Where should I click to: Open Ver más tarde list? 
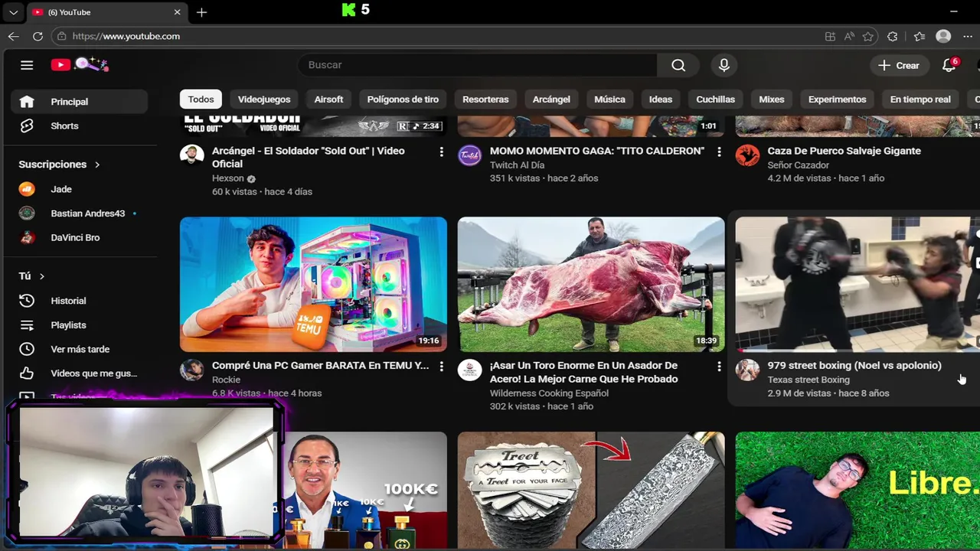79,349
